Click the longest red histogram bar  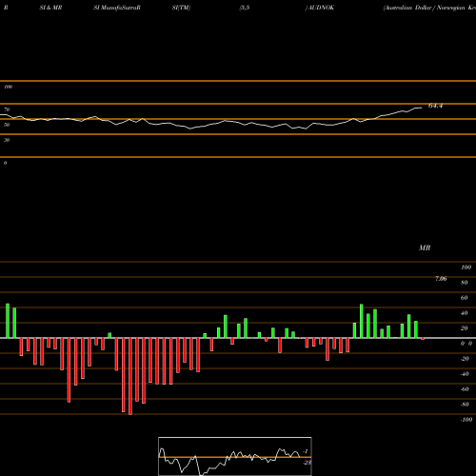(130, 376)
